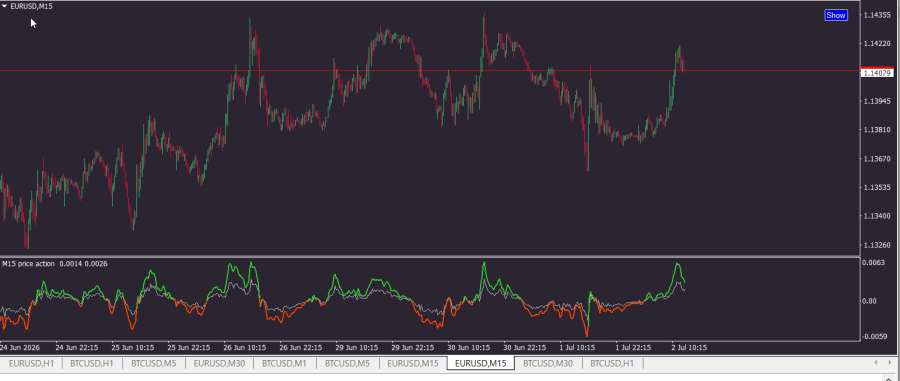Select the last BTCUSD,H1 tab after BTCUSD,M30
The image size is (900, 381).
point(612,363)
